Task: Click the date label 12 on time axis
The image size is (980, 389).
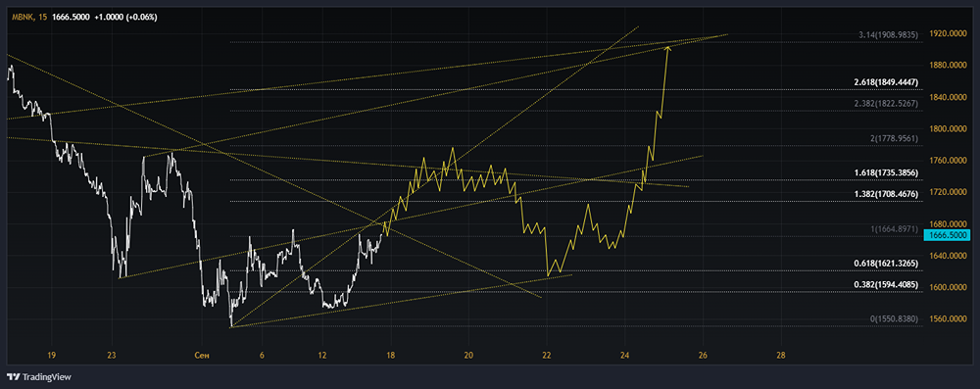Action: [321, 356]
